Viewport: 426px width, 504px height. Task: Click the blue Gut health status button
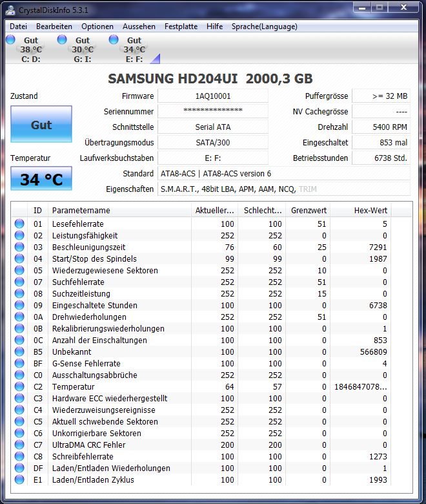[x=41, y=124]
